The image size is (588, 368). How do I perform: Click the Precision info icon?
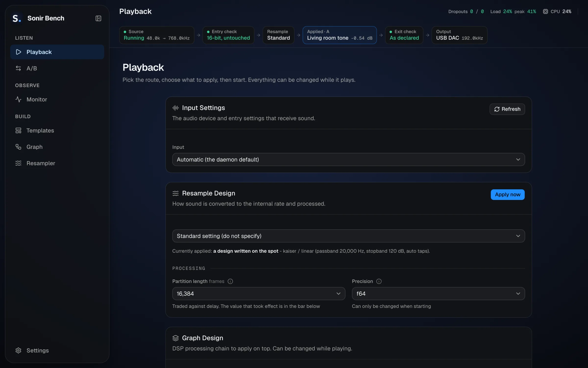[x=379, y=281]
